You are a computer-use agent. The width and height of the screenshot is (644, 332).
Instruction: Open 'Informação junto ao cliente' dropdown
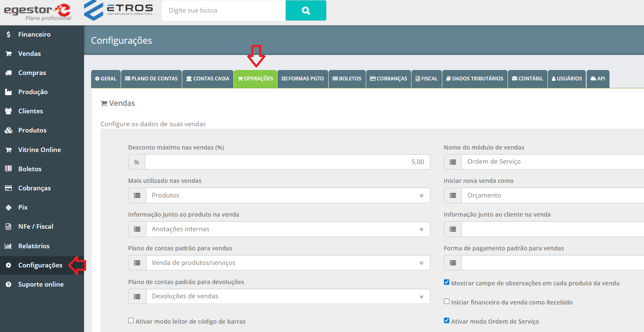tap(552, 229)
